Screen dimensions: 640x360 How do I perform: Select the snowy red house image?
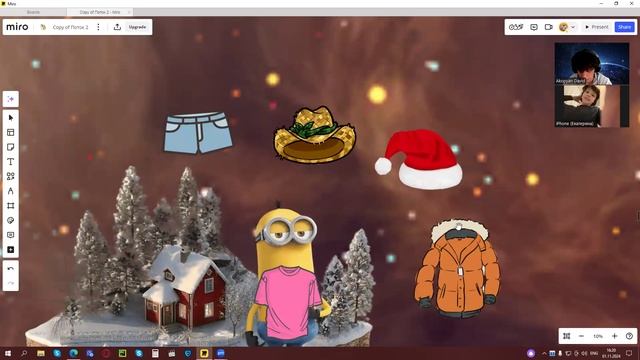(185, 286)
